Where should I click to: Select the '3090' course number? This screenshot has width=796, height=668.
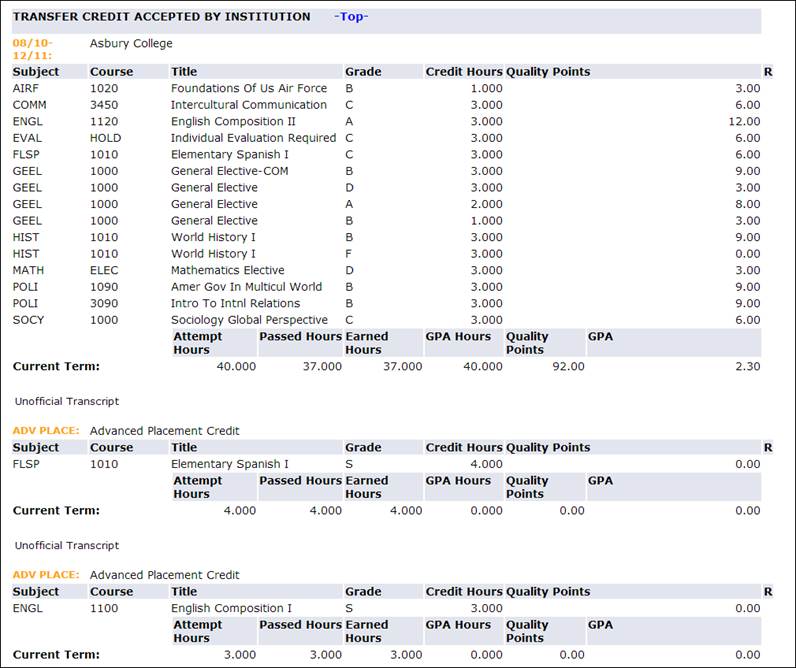[x=104, y=304]
